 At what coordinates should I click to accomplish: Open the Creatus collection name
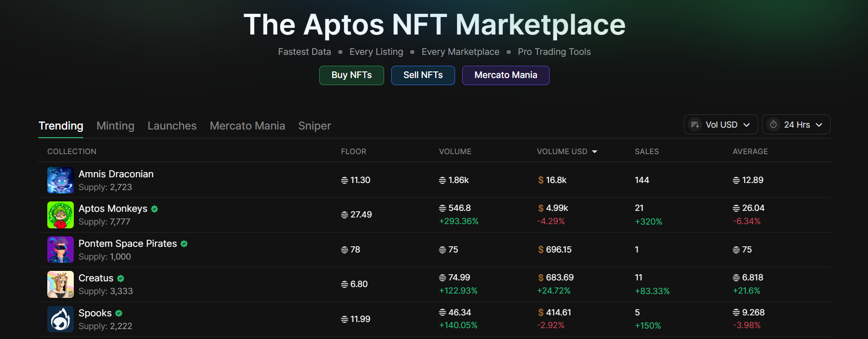(x=96, y=278)
